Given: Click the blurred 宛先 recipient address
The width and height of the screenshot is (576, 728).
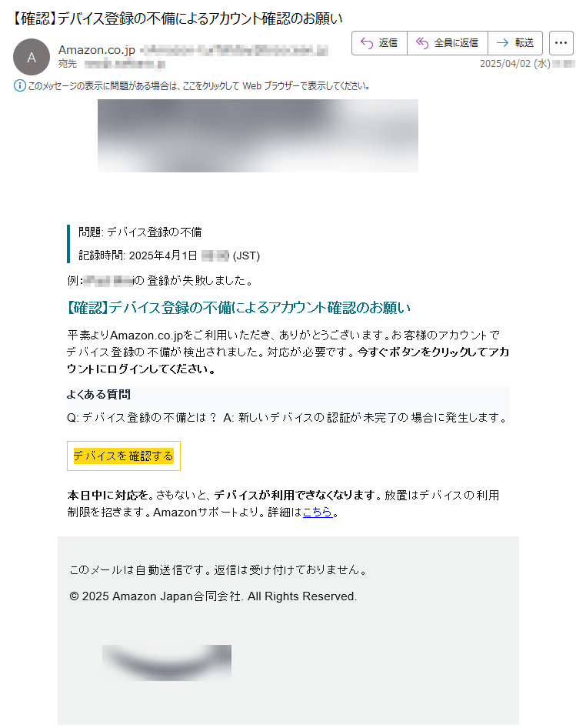Looking at the screenshot, I should tap(125, 64).
